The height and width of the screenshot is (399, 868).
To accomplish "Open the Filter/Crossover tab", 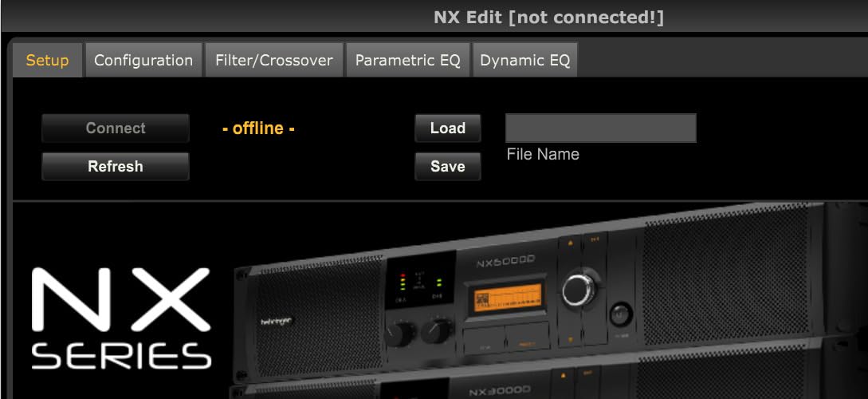I will coord(274,60).
